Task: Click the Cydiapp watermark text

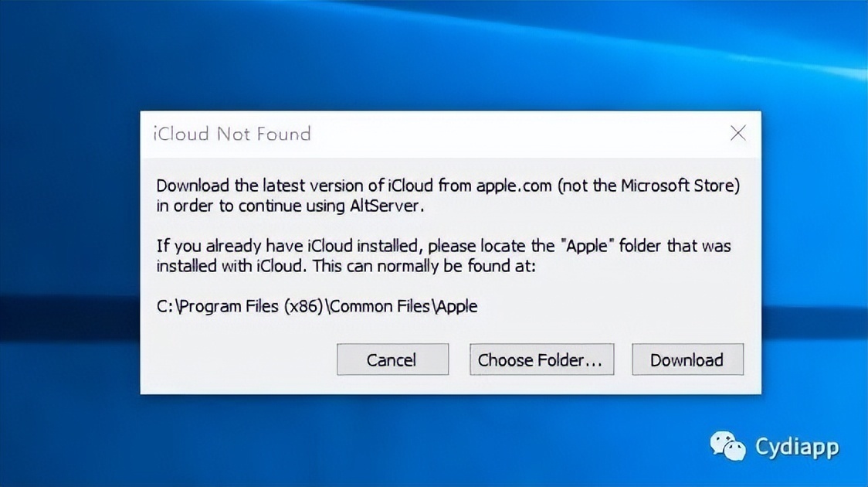Action: pos(796,447)
